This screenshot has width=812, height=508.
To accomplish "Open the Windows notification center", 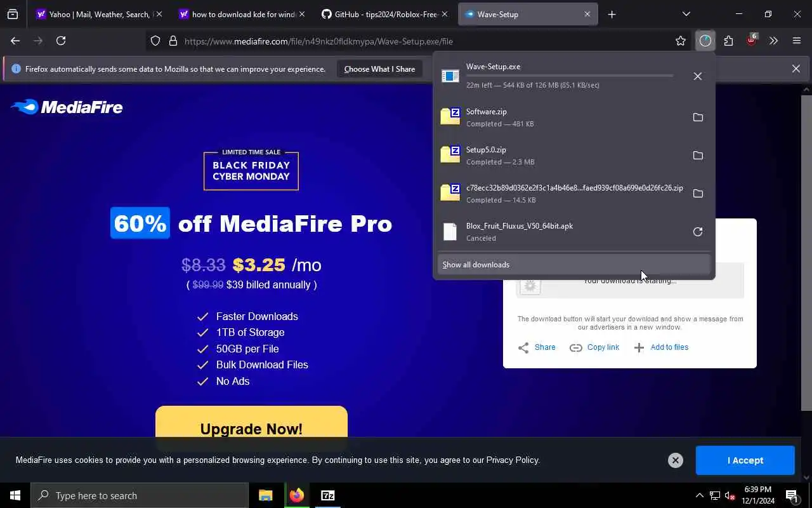I will pos(791,495).
